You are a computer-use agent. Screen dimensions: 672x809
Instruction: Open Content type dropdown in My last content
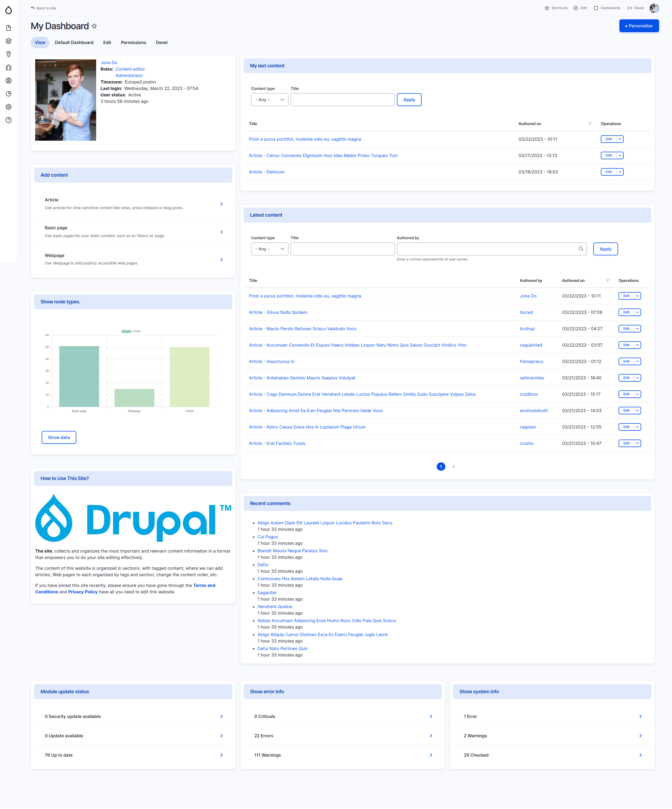click(x=269, y=100)
